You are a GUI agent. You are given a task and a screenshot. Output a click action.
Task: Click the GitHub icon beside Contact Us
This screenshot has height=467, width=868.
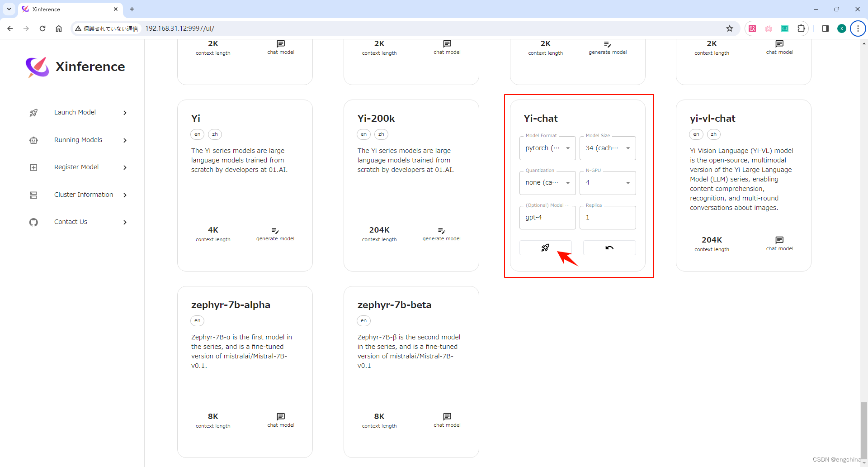pos(33,222)
